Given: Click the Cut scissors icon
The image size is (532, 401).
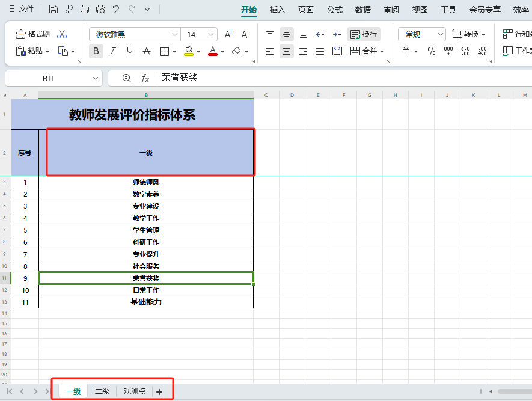Looking at the screenshot, I should pos(62,34).
